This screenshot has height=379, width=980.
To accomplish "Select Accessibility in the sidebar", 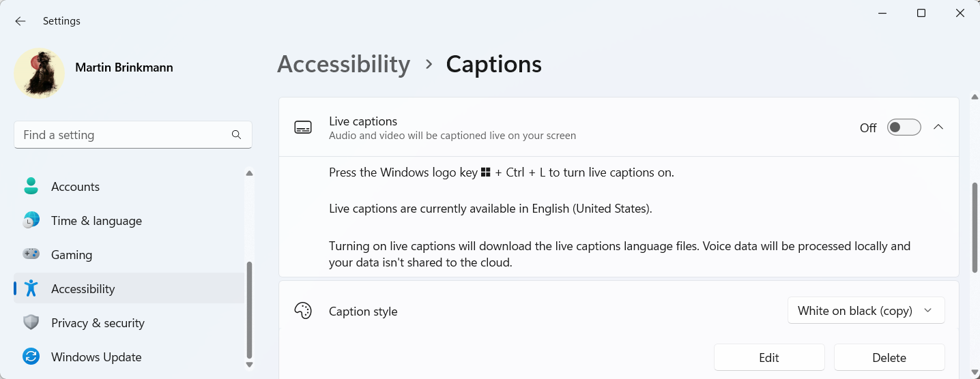I will 129,289.
